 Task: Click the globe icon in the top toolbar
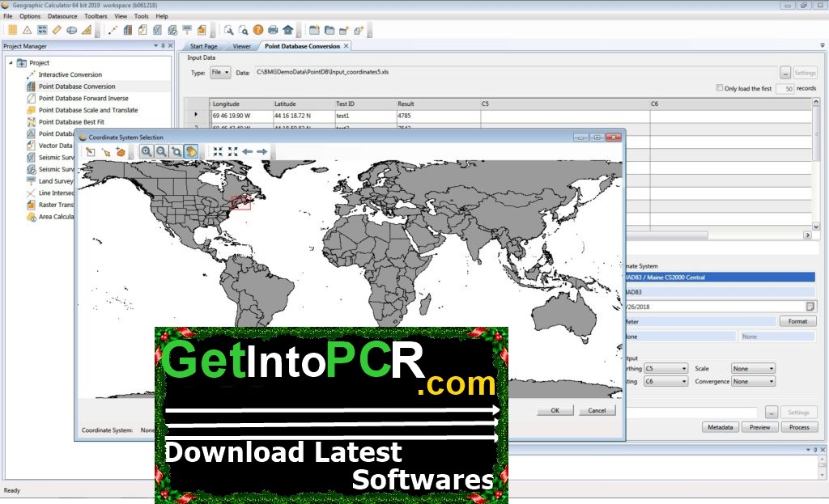[73, 28]
